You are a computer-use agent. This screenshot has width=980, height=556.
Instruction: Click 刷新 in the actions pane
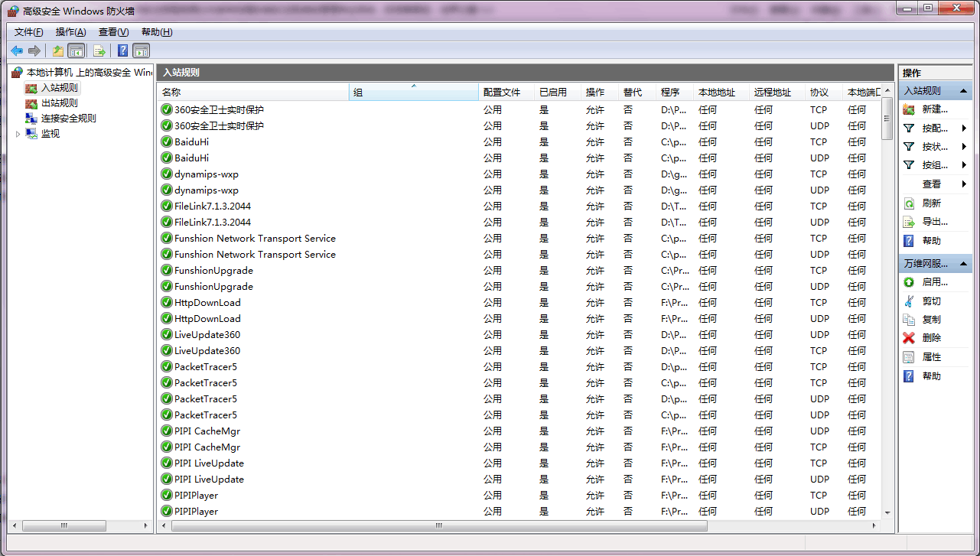tap(931, 203)
